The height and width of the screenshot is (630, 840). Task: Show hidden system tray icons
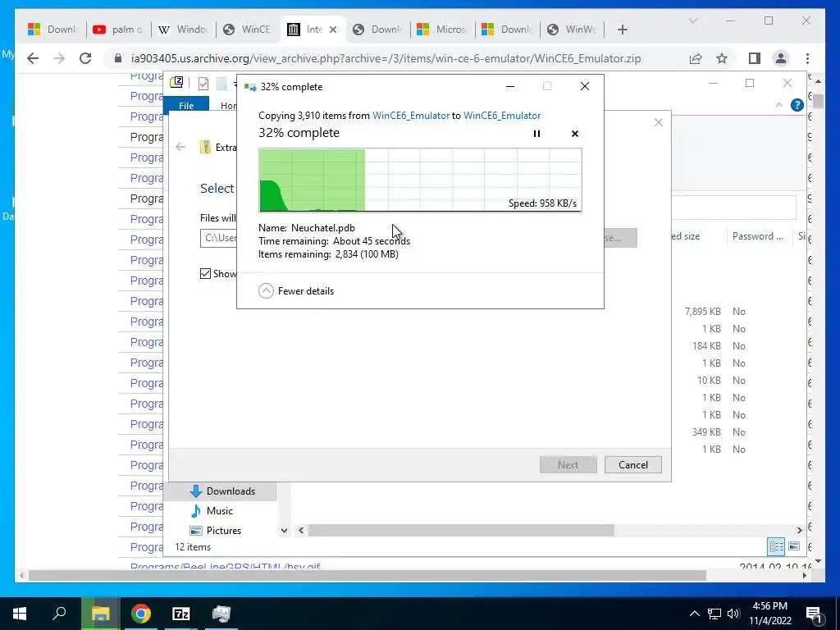tap(694, 614)
